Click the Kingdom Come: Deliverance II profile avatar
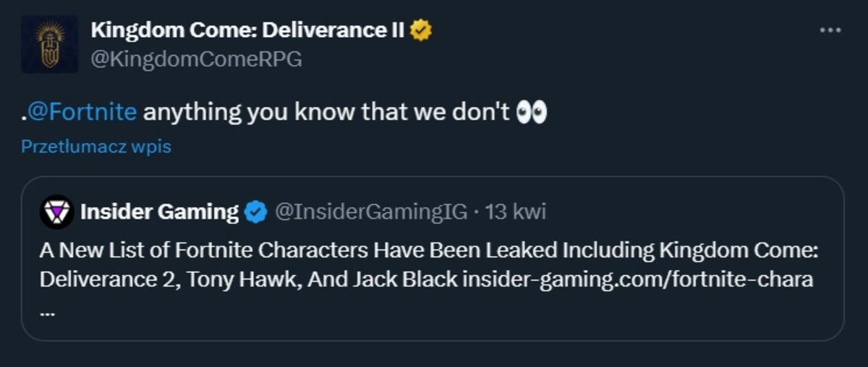Viewport: 868px width, 367px height. tap(49, 44)
